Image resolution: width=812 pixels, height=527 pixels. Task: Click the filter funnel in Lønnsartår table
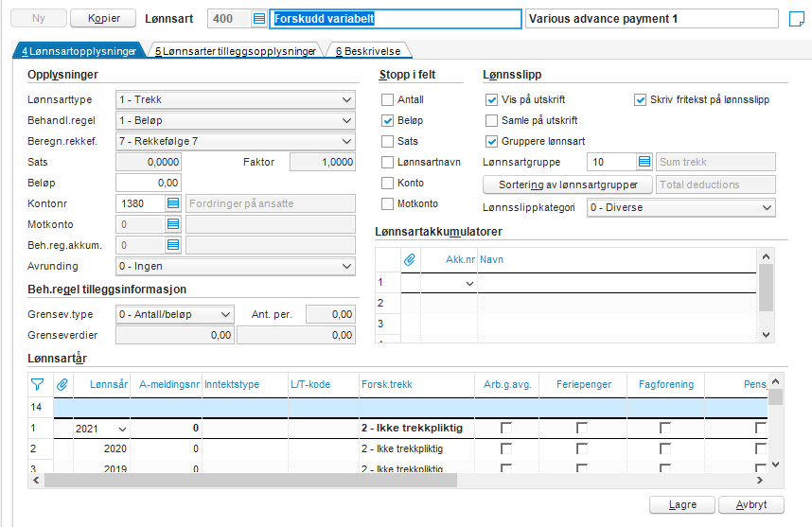click(x=37, y=385)
